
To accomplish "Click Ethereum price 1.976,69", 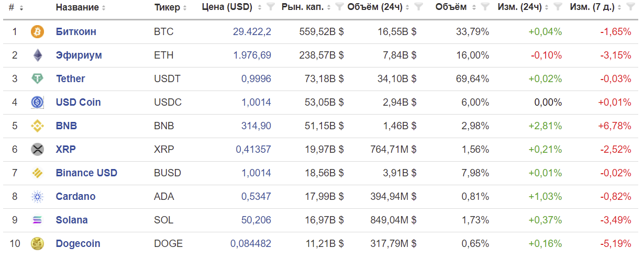I will click(252, 55).
